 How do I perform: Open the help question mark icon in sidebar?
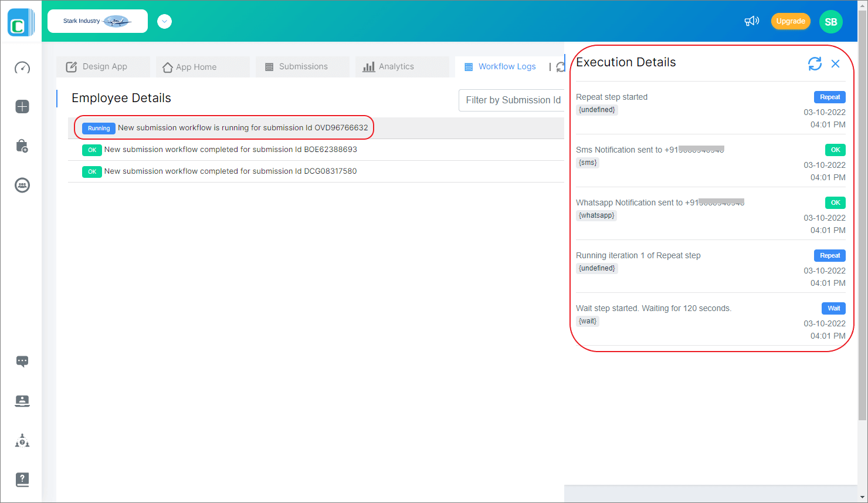(22, 480)
